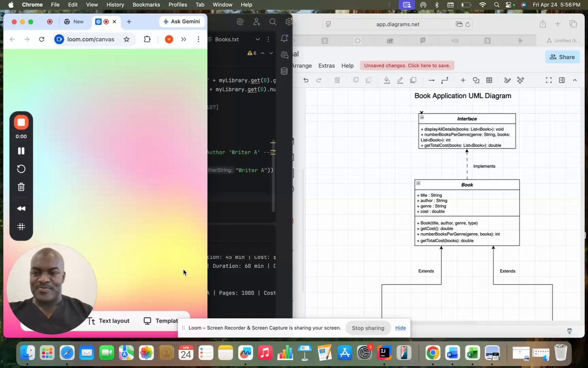Viewport: 588px width, 368px height.
Task: Open Waypoints style in diagrams.net toolbar
Action: pyautogui.click(x=445, y=80)
